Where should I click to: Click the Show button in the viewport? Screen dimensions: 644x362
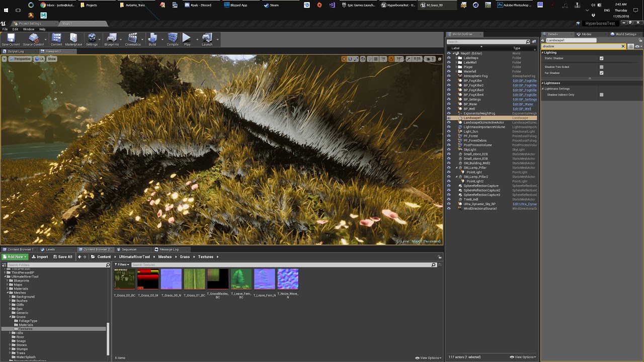52,59
